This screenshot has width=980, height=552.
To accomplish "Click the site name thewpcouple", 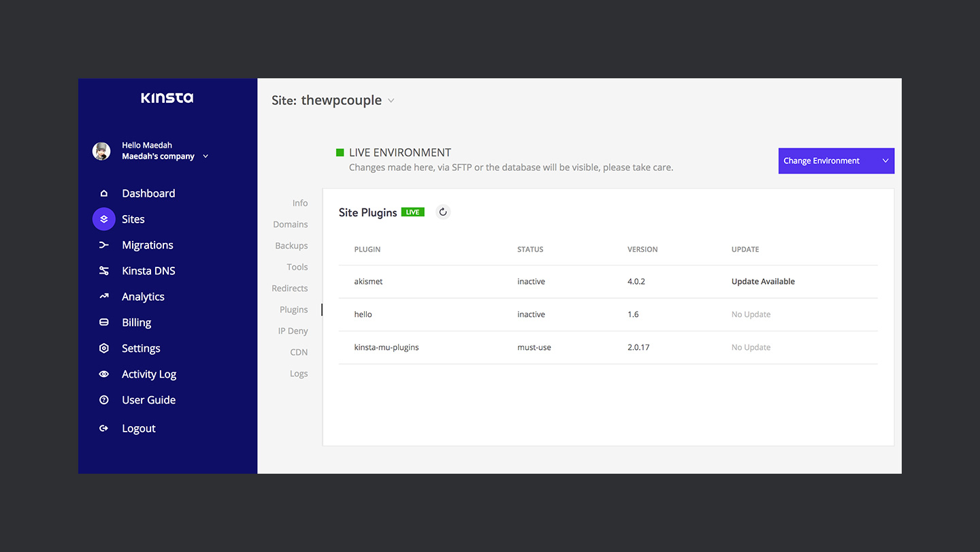I will (342, 101).
